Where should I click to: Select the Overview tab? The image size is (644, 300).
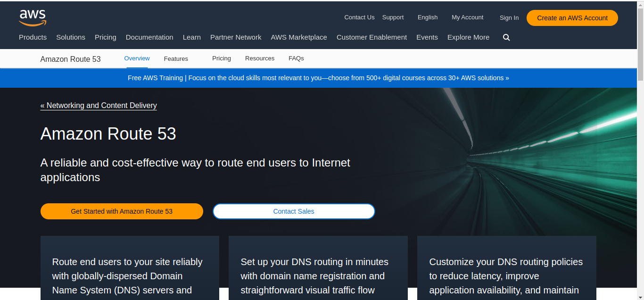[x=137, y=58]
